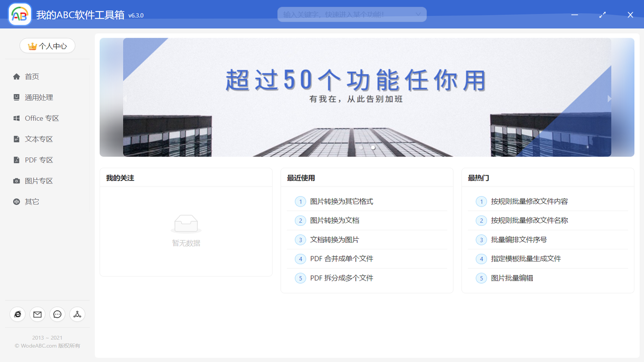Click the 其它 globe icon
The height and width of the screenshot is (362, 644).
16,201
